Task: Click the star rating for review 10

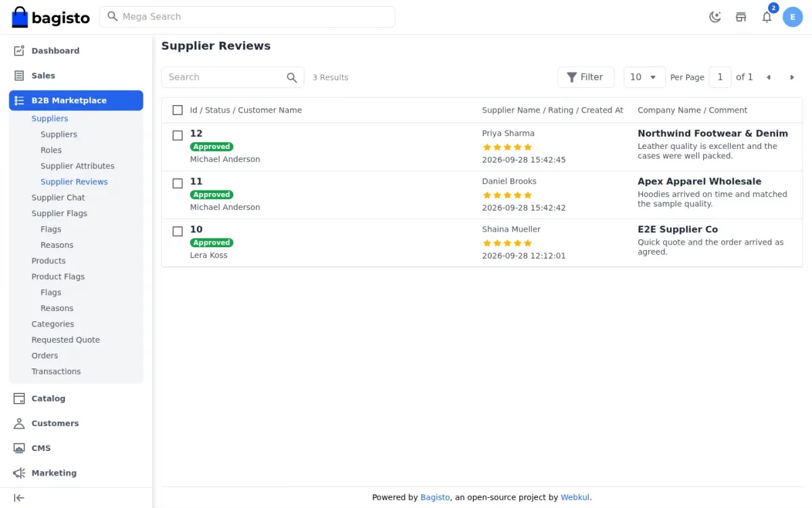Action: click(507, 243)
